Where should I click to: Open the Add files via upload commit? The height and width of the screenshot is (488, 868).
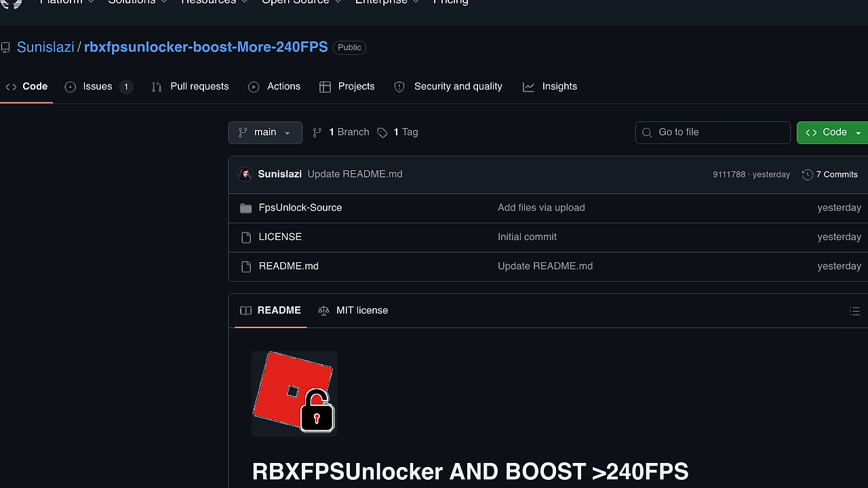point(541,207)
